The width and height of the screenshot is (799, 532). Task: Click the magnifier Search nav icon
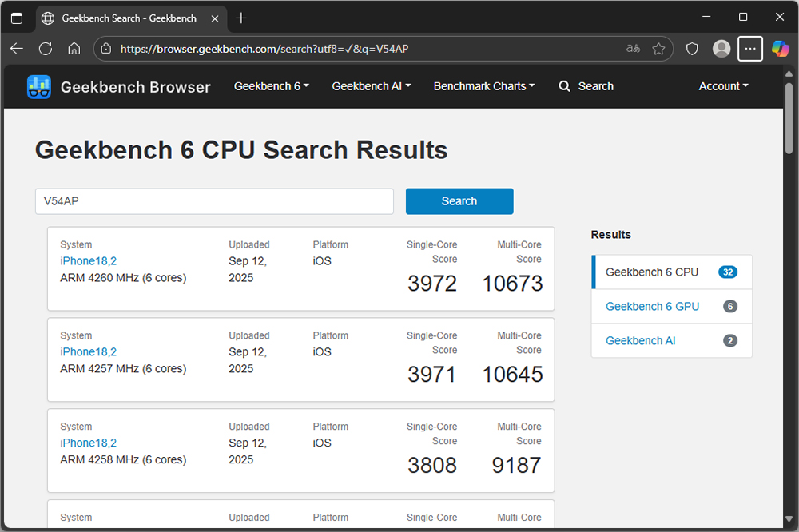click(564, 86)
